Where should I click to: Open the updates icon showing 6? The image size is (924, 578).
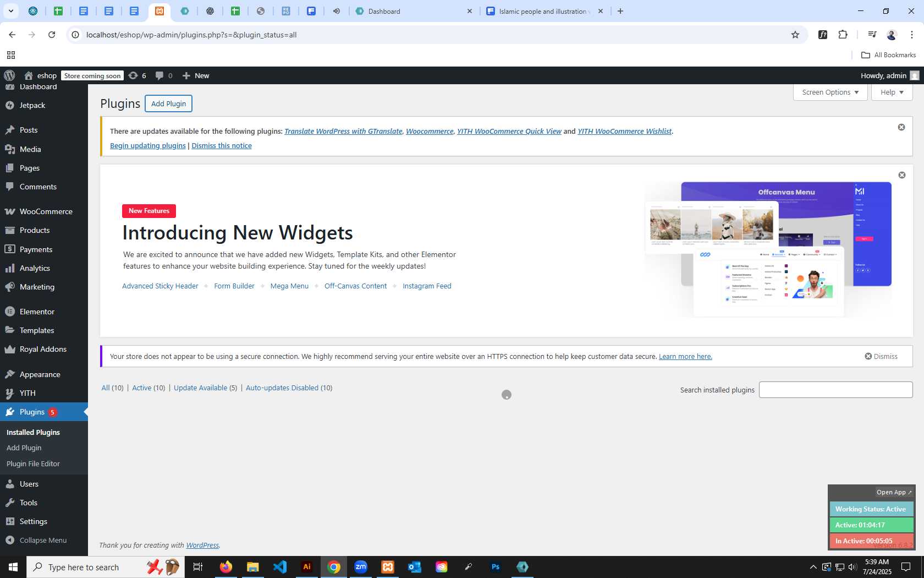[137, 75]
